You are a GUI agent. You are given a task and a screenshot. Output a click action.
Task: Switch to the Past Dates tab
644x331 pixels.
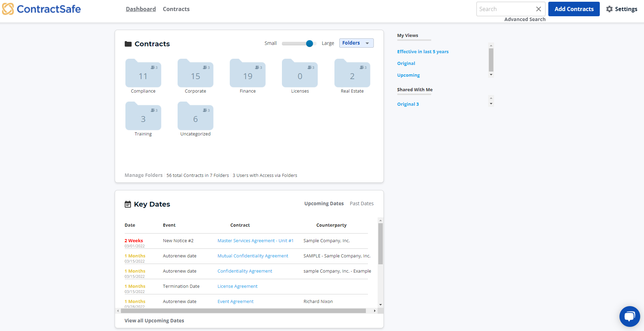(x=361, y=203)
